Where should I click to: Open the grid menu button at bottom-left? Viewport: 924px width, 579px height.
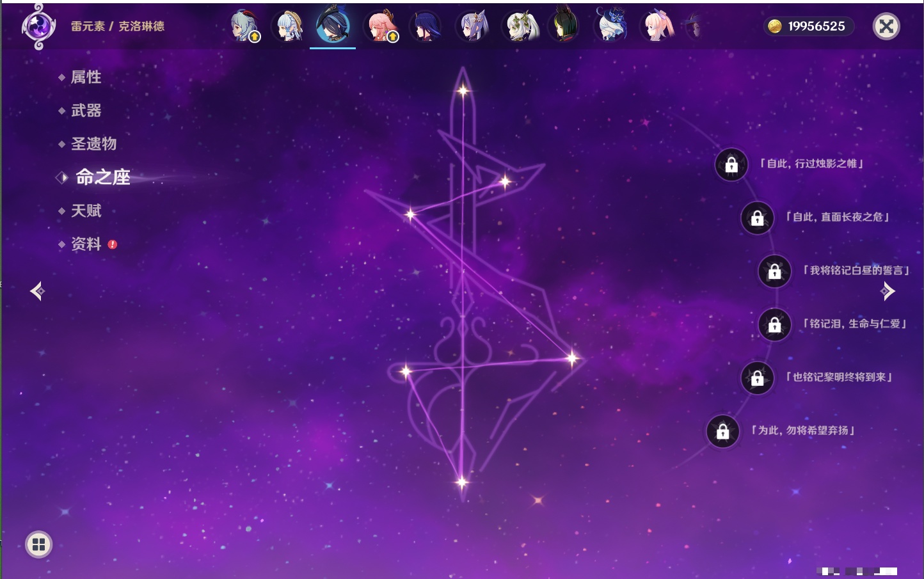[39, 544]
